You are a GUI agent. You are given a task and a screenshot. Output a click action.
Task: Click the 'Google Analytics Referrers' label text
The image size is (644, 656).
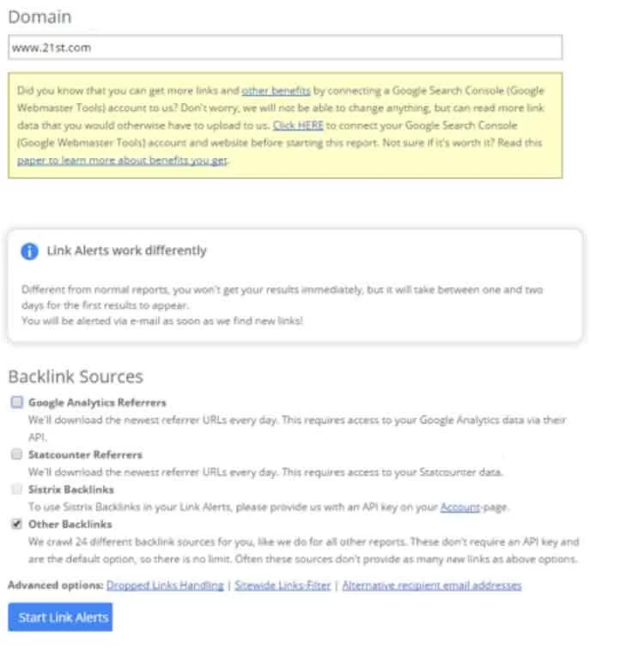pyautogui.click(x=97, y=402)
